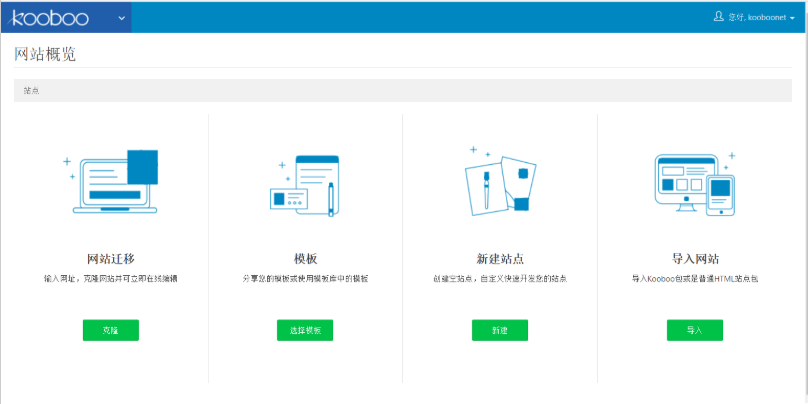808x404 pixels.
Task: Click the 模板 heading
Action: 305,259
